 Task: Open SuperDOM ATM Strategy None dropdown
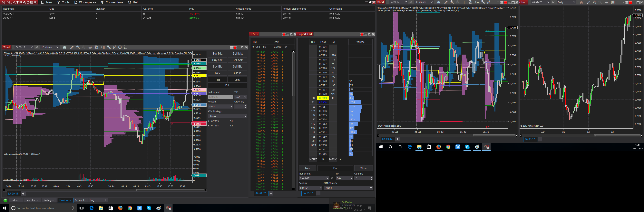tap(348, 188)
